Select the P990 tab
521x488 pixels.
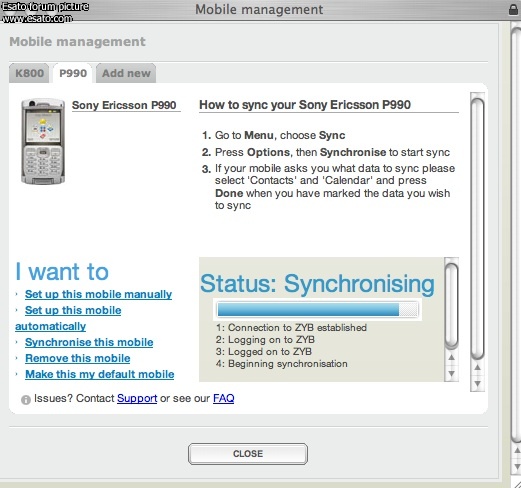[x=73, y=73]
